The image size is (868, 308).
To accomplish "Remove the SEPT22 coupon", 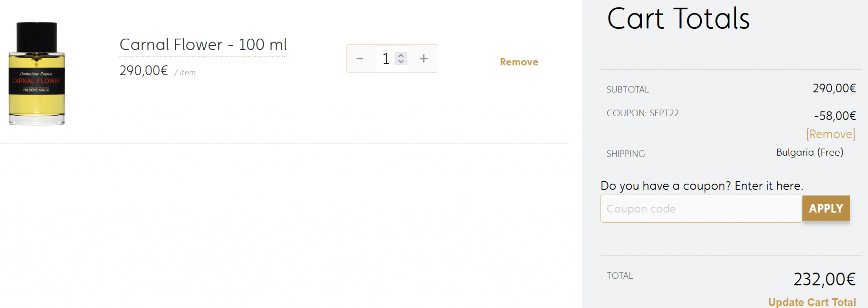I will [x=830, y=134].
